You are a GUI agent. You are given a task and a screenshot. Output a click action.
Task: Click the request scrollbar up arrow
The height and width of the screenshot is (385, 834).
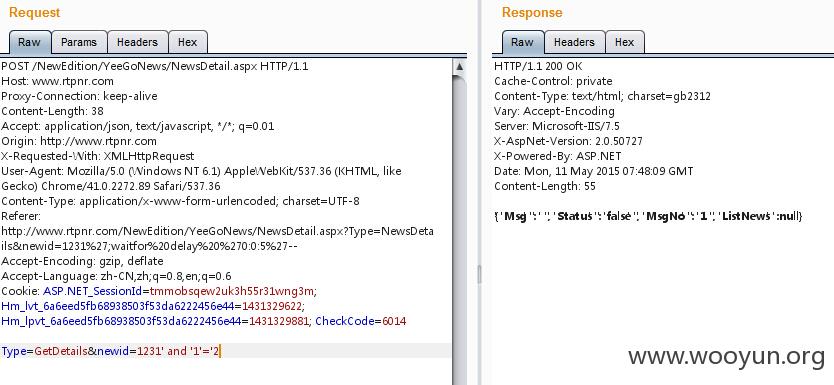(460, 67)
